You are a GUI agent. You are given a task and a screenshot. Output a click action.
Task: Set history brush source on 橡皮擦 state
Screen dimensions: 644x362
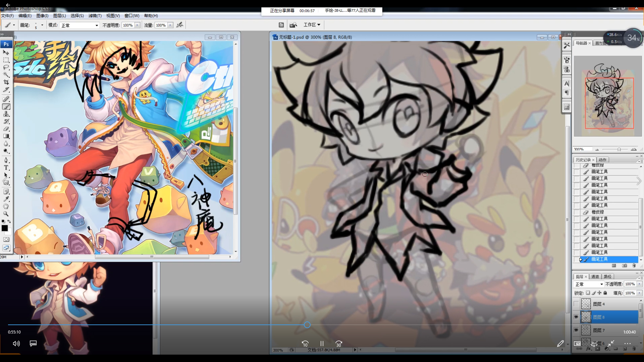[576, 212]
